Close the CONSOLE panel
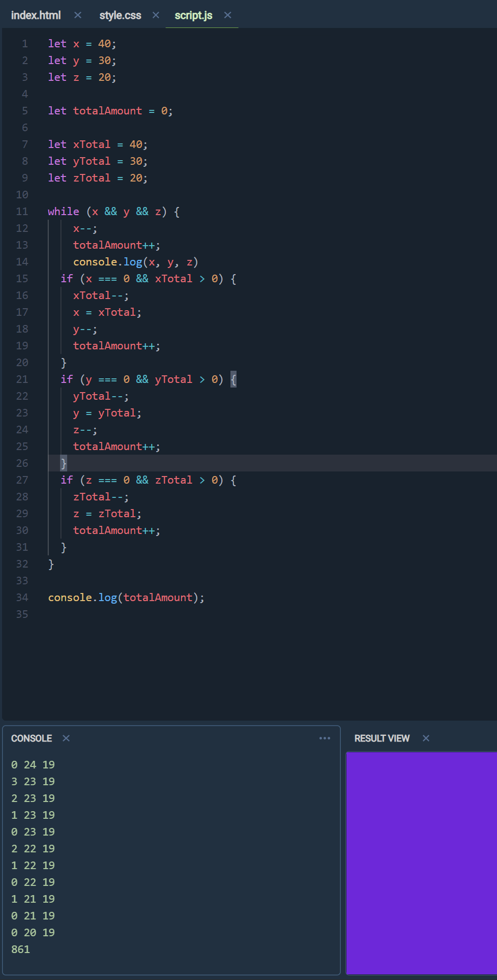Screen dimensions: 497x980 pyautogui.click(x=66, y=738)
